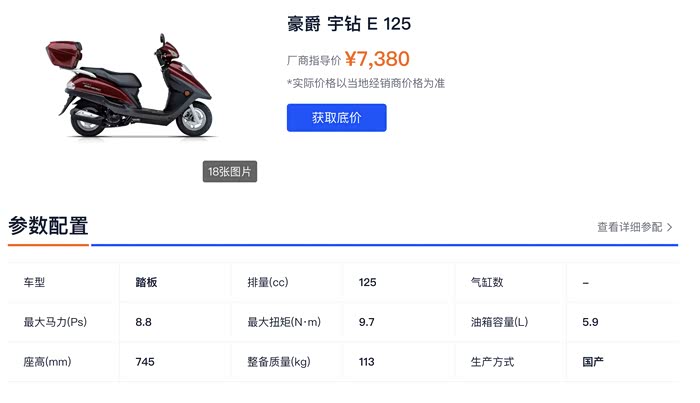Viewport: 700px width, 403px height.
Task: Click the 最大马力(Ps) label cell
Action: coord(56,322)
